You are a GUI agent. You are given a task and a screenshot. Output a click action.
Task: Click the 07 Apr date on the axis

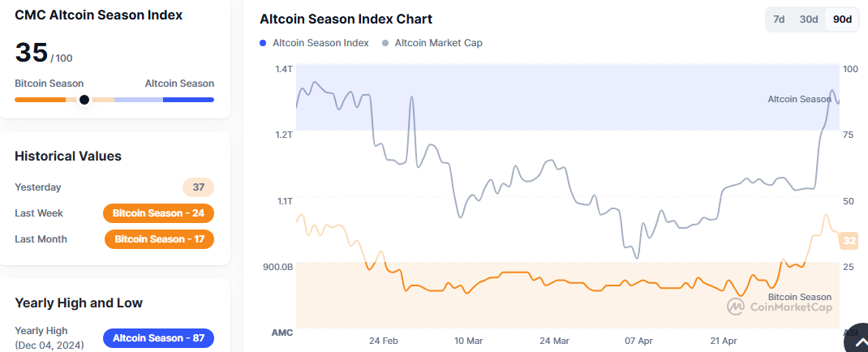(638, 341)
